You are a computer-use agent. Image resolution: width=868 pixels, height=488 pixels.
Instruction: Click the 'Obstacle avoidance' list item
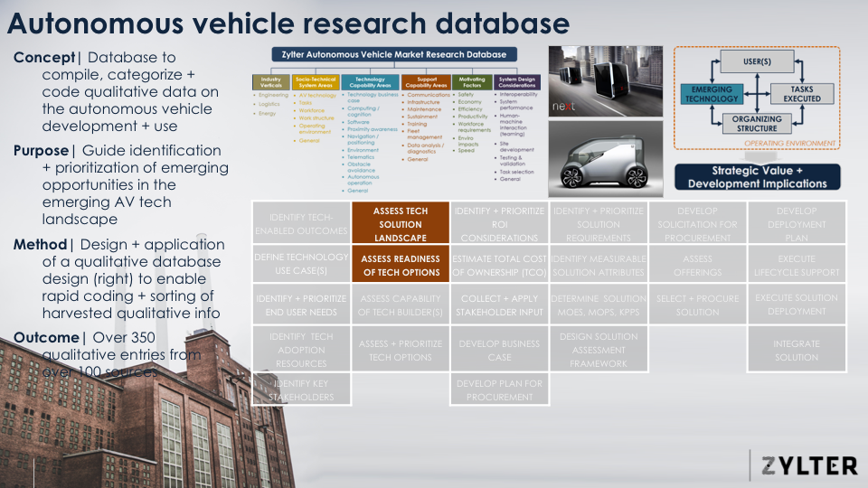coord(361,167)
